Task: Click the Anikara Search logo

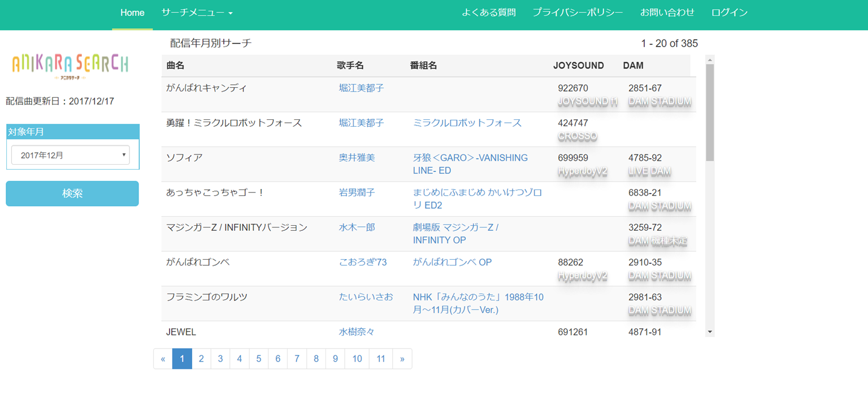Action: [70, 65]
